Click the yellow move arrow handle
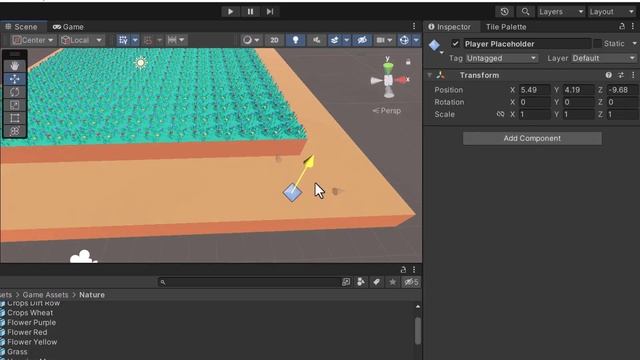 pyautogui.click(x=309, y=161)
